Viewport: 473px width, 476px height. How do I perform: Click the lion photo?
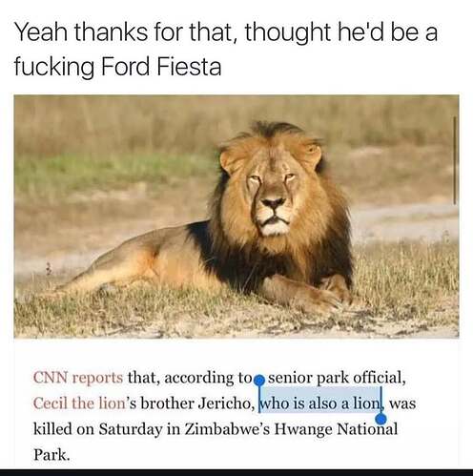[236, 217]
